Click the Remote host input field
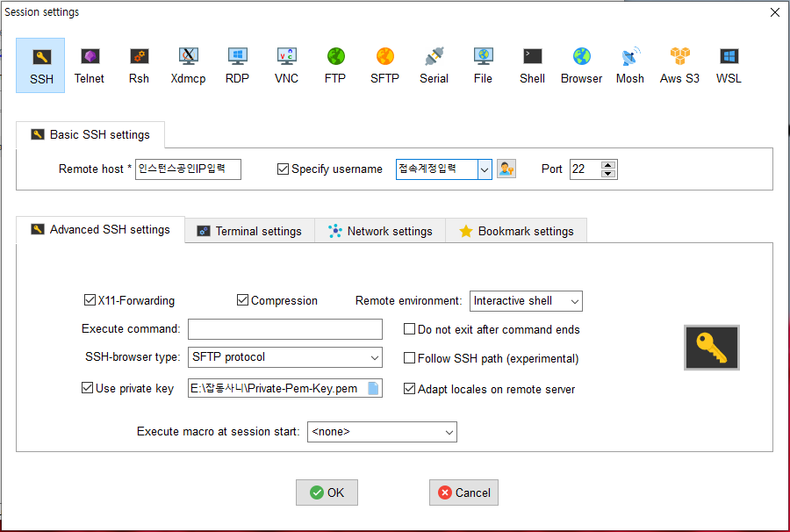This screenshot has width=790, height=532. click(x=188, y=169)
